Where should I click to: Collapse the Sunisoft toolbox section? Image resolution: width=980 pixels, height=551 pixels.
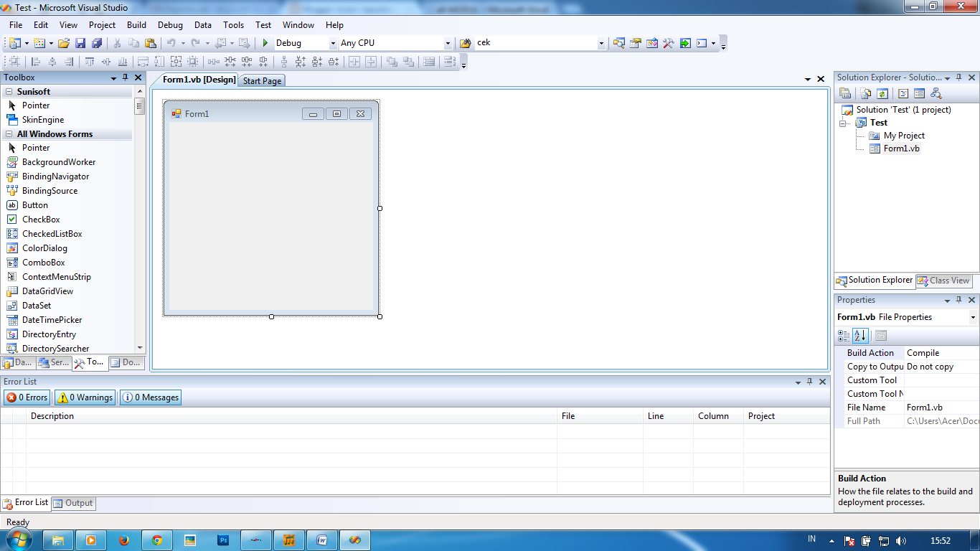coord(9,92)
